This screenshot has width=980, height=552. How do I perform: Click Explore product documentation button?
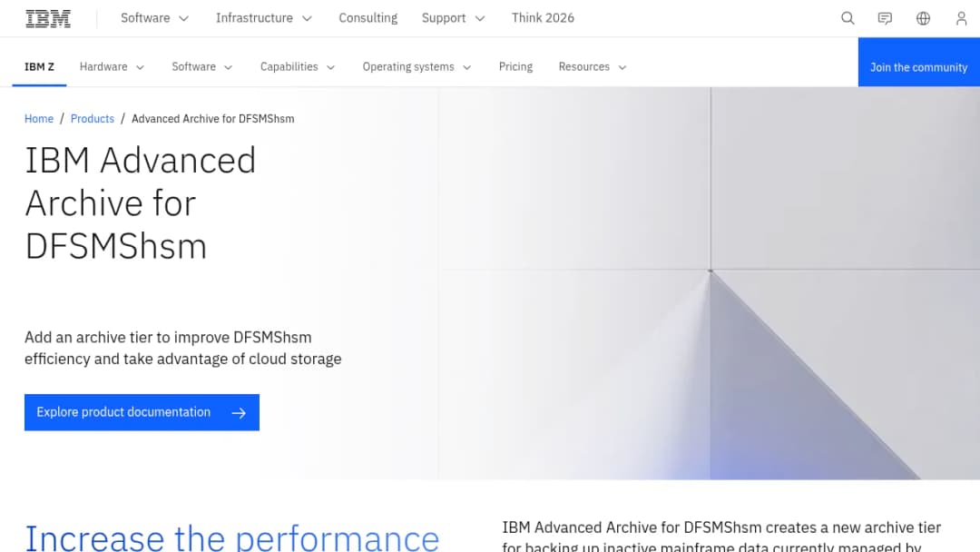[x=142, y=412]
